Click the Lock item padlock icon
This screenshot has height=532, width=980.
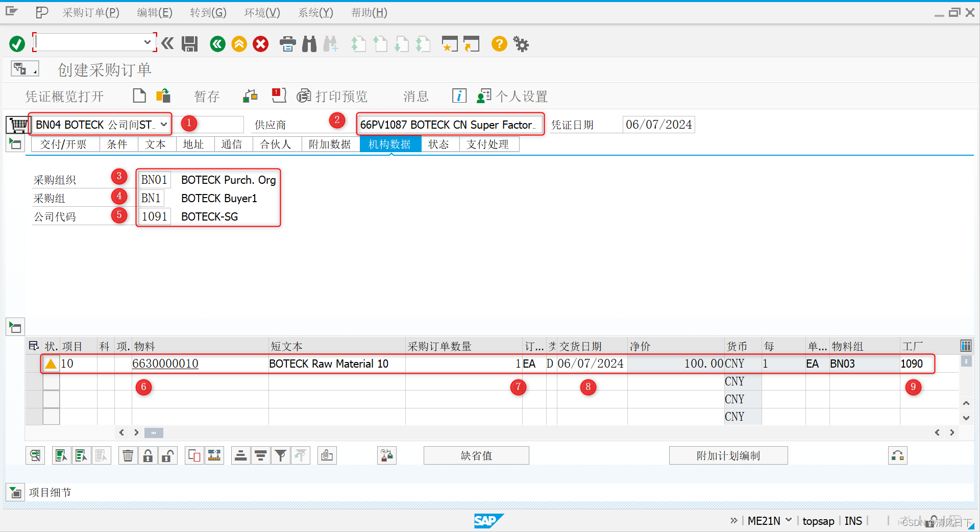pyautogui.click(x=148, y=455)
